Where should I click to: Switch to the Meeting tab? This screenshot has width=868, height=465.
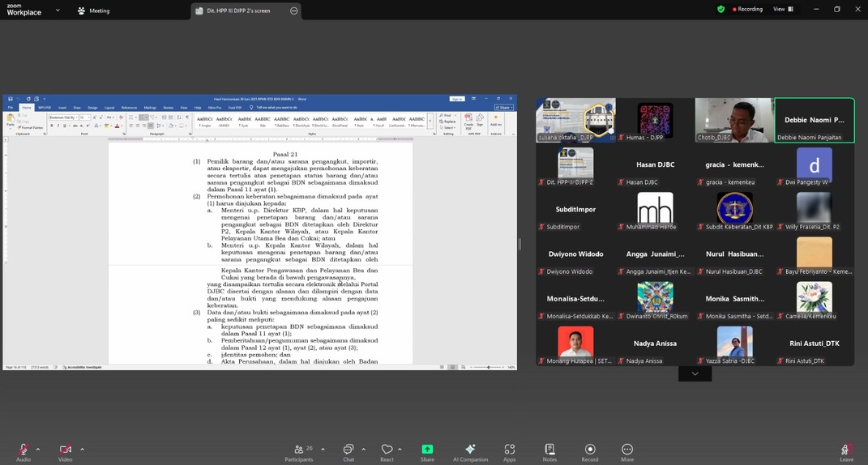[x=93, y=11]
